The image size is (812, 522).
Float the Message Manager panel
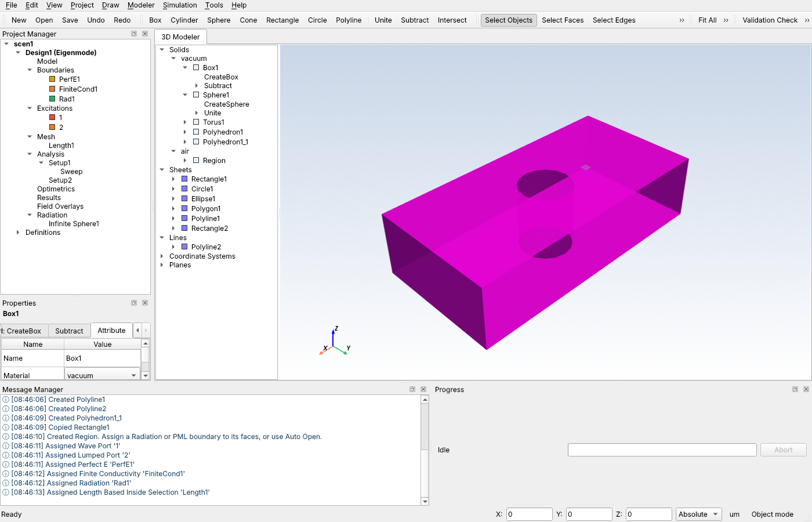[x=412, y=389]
